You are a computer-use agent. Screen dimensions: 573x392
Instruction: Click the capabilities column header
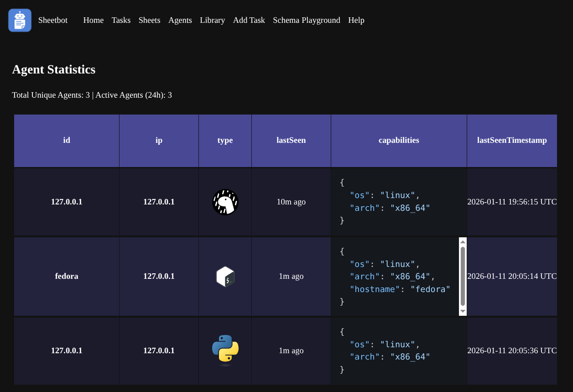point(399,141)
